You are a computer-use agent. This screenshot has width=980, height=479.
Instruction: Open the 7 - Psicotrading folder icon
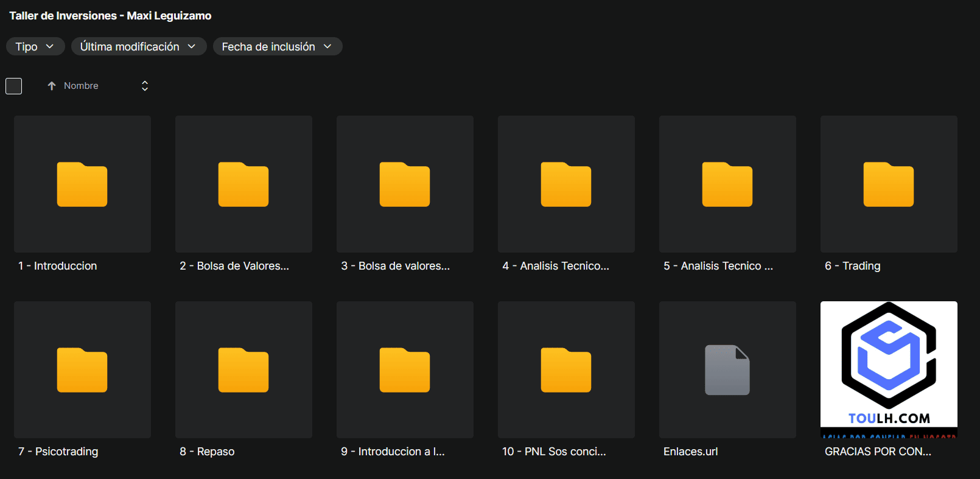pyautogui.click(x=82, y=370)
